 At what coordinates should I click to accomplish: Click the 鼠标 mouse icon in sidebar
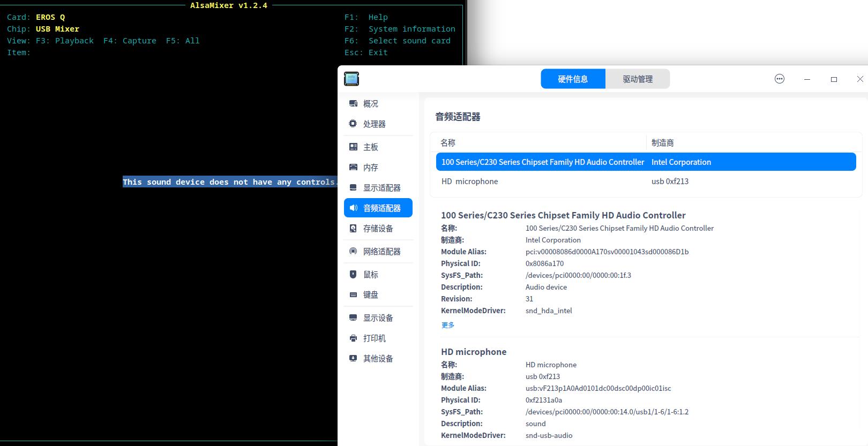pos(353,274)
